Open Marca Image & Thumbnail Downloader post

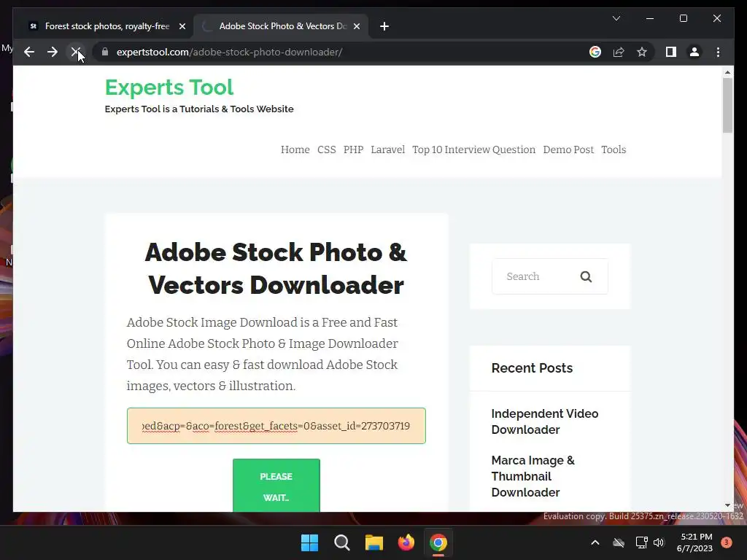pos(533,476)
